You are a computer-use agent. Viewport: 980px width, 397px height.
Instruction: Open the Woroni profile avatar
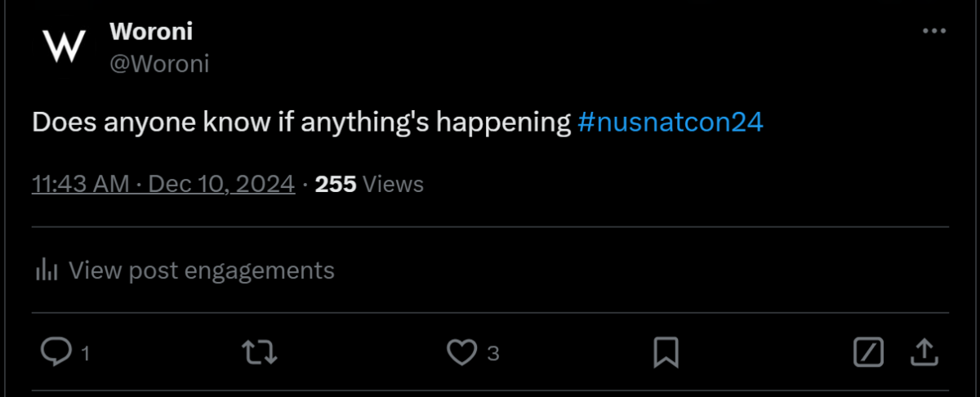65,46
